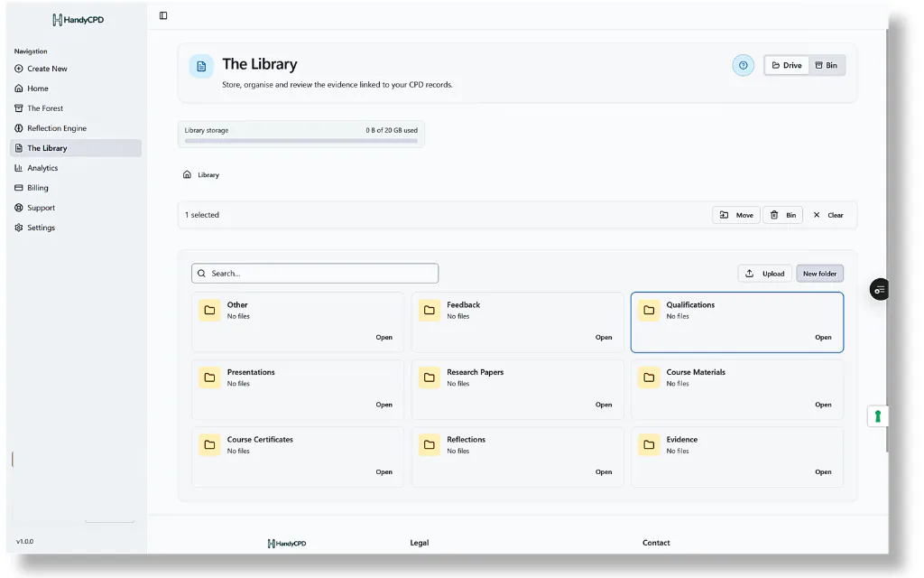924x578 pixels.
Task: Send selected item to Bin
Action: point(782,215)
